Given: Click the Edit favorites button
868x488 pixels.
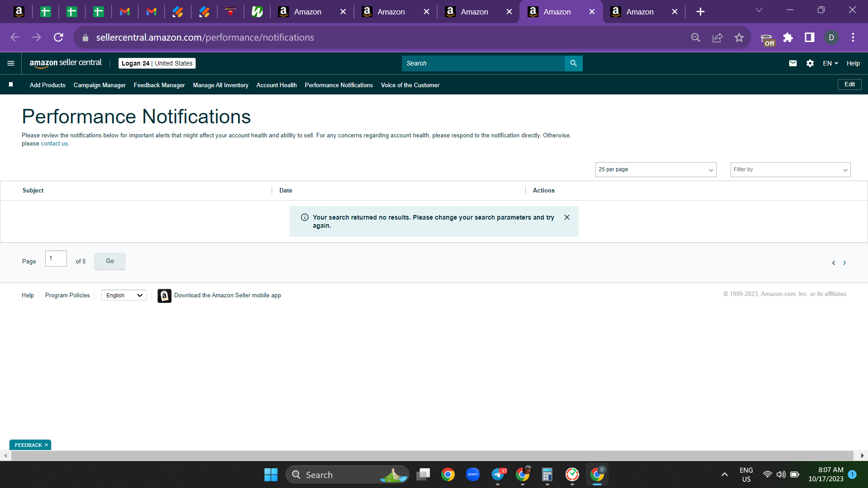Looking at the screenshot, I should coord(849,84).
